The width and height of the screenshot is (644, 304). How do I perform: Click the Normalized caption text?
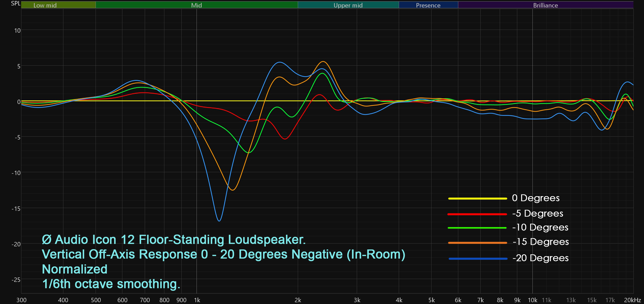[75, 269]
